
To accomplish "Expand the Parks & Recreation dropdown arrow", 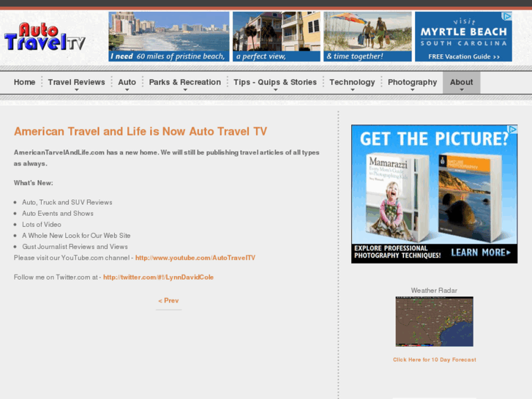I will [185, 90].
